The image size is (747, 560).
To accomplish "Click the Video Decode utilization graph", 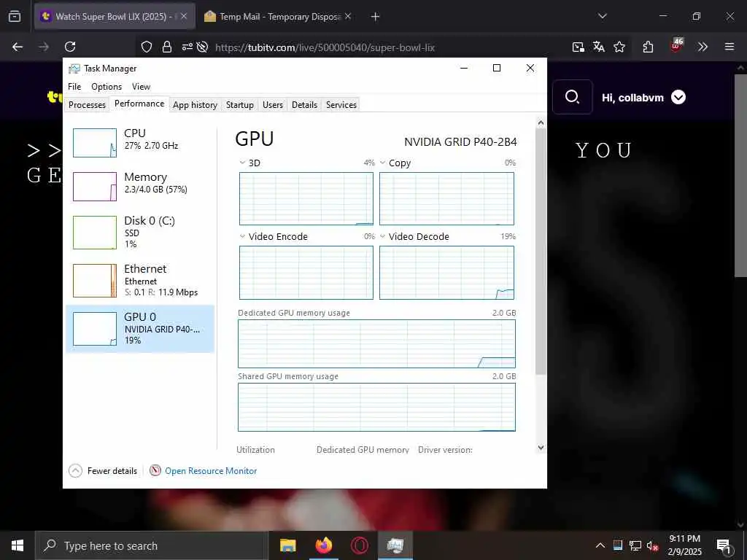I will point(447,273).
